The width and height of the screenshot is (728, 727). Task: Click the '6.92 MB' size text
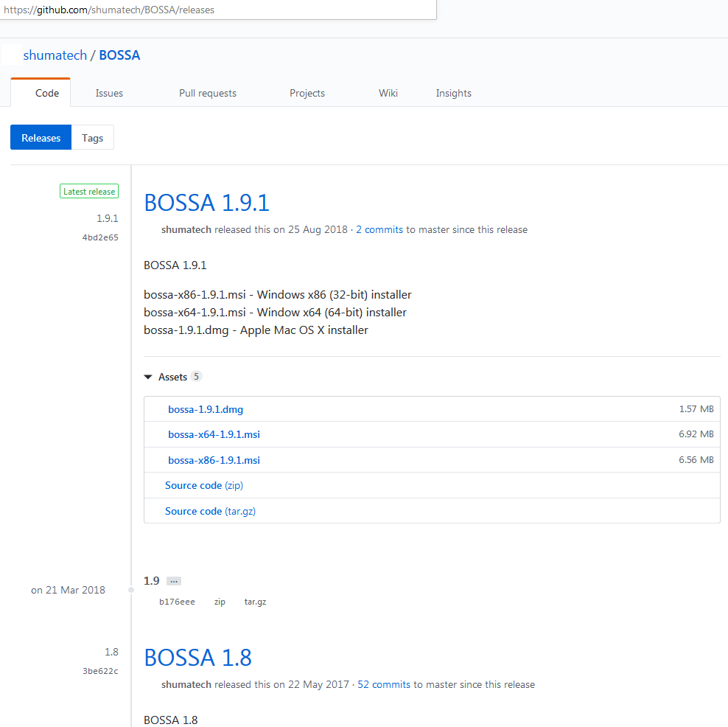pyautogui.click(x=696, y=434)
